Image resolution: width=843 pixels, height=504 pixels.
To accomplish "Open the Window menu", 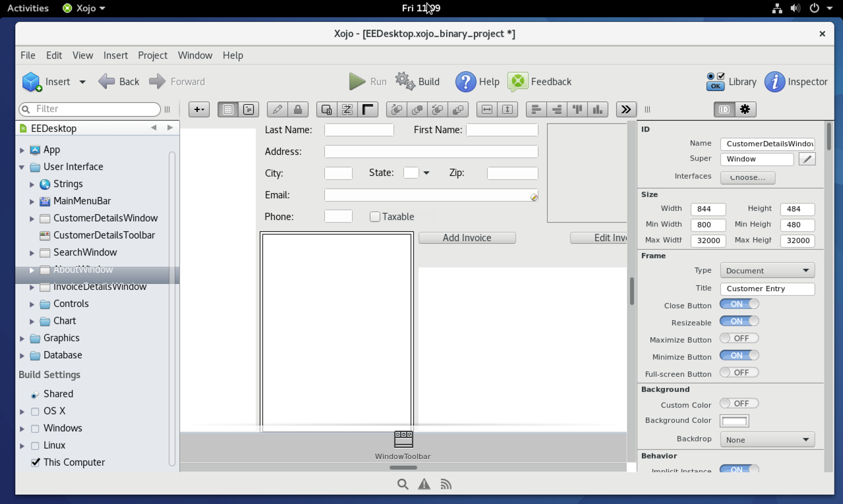I will pos(195,55).
